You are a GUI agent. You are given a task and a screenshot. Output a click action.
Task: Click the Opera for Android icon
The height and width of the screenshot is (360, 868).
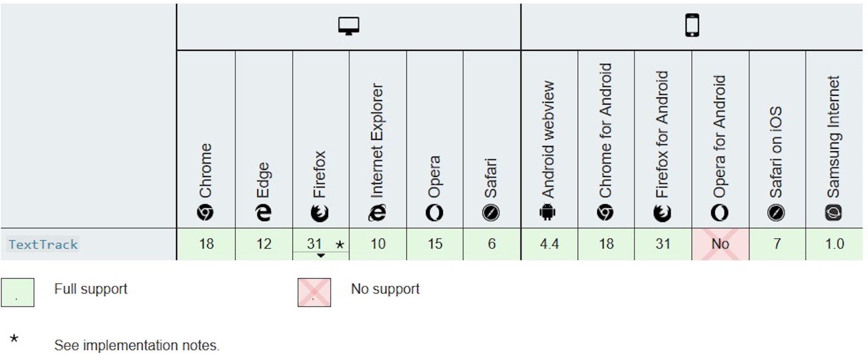[x=719, y=212]
